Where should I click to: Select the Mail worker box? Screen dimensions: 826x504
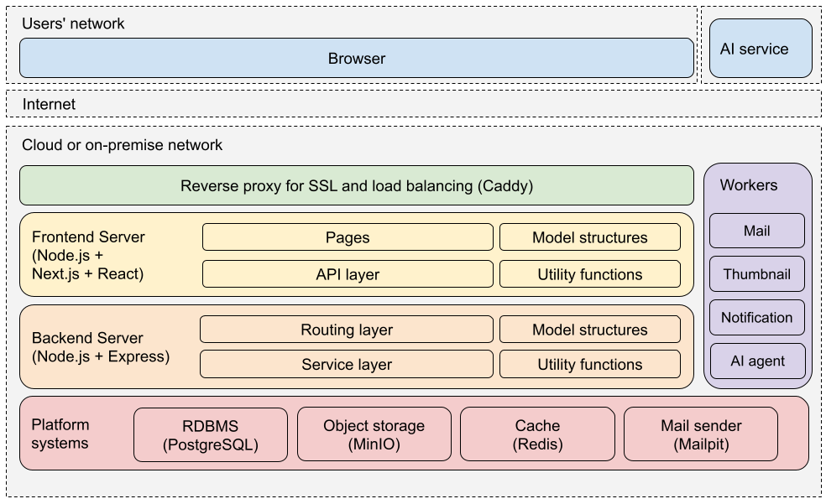tap(756, 231)
